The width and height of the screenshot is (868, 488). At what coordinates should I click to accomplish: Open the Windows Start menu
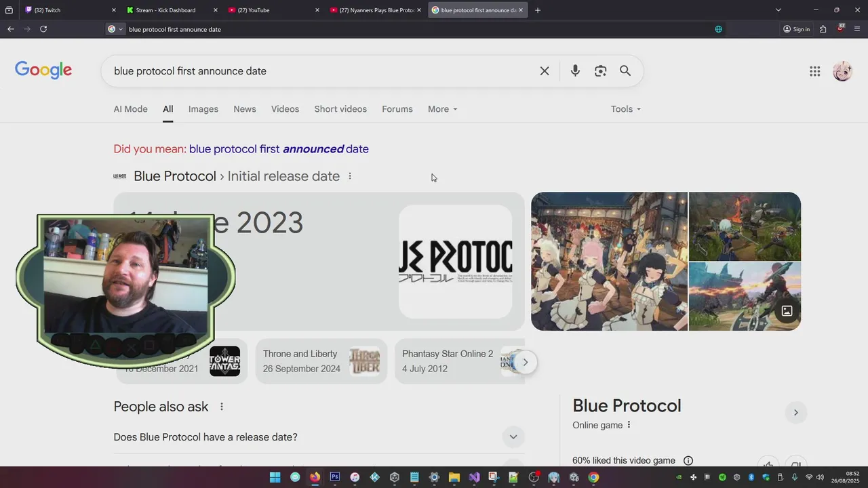click(x=275, y=477)
